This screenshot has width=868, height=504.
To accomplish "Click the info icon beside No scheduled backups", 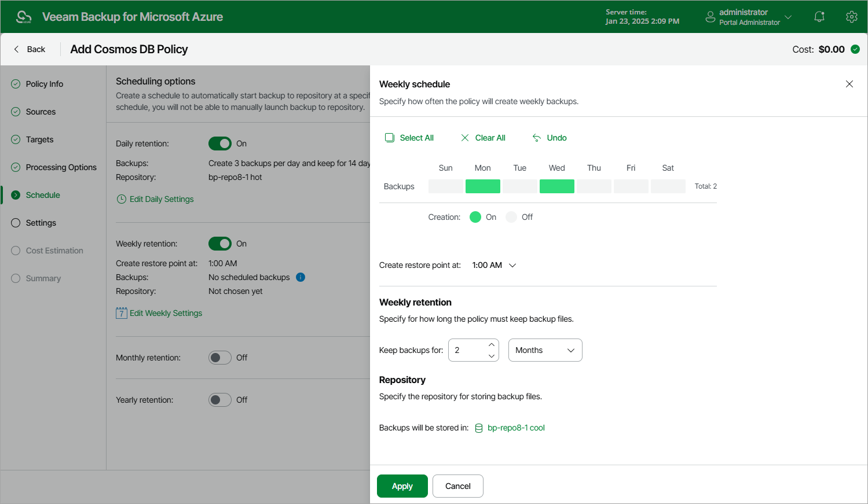I will (301, 277).
